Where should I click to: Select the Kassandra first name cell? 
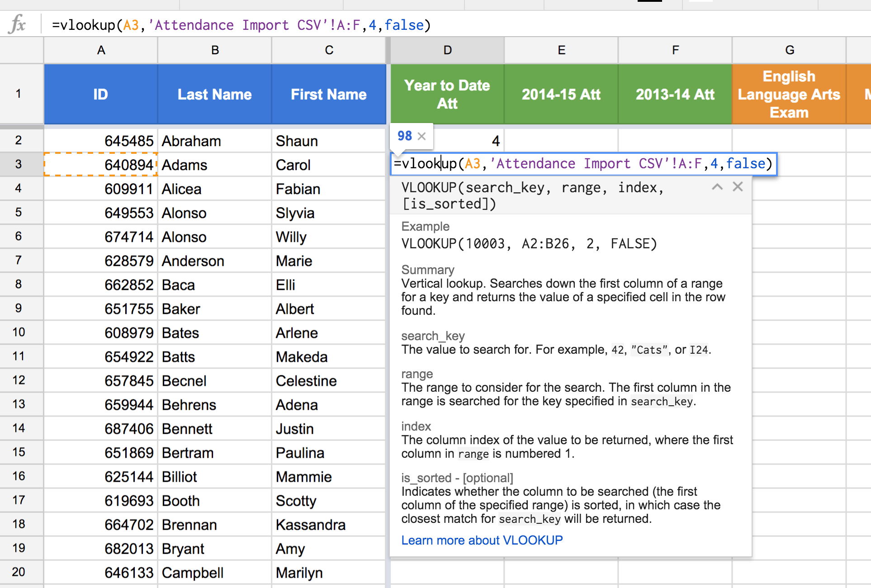click(x=329, y=524)
